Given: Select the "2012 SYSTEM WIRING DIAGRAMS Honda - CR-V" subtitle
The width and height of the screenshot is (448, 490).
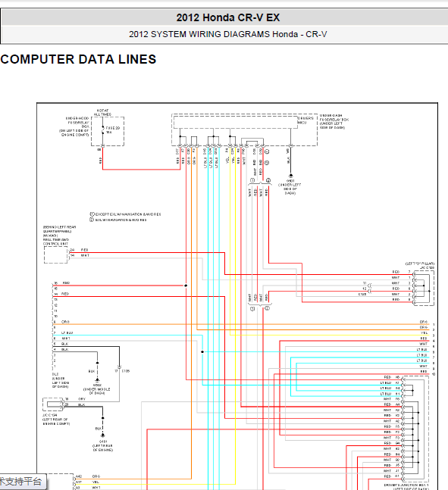Looking at the screenshot, I should click(x=227, y=34).
